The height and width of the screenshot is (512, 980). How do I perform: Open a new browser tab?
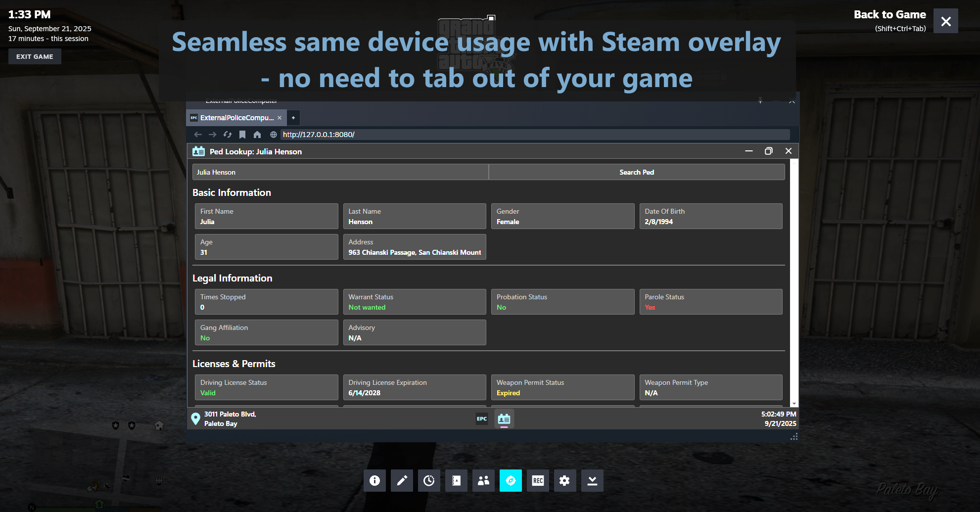293,118
